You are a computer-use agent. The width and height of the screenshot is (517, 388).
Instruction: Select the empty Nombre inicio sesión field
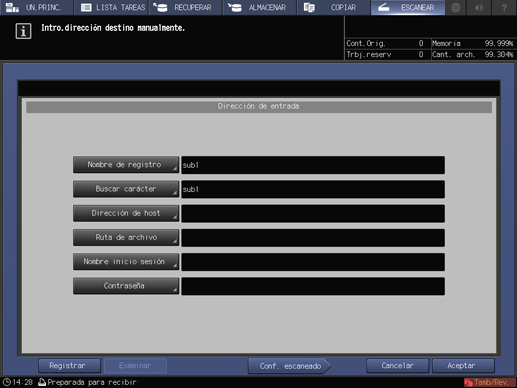pyautogui.click(x=313, y=262)
